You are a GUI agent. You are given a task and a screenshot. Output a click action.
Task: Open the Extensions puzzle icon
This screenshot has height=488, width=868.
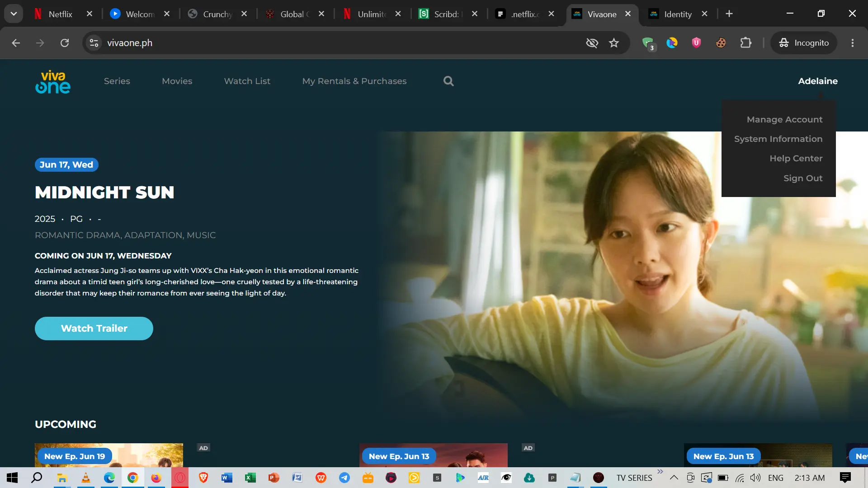click(746, 43)
